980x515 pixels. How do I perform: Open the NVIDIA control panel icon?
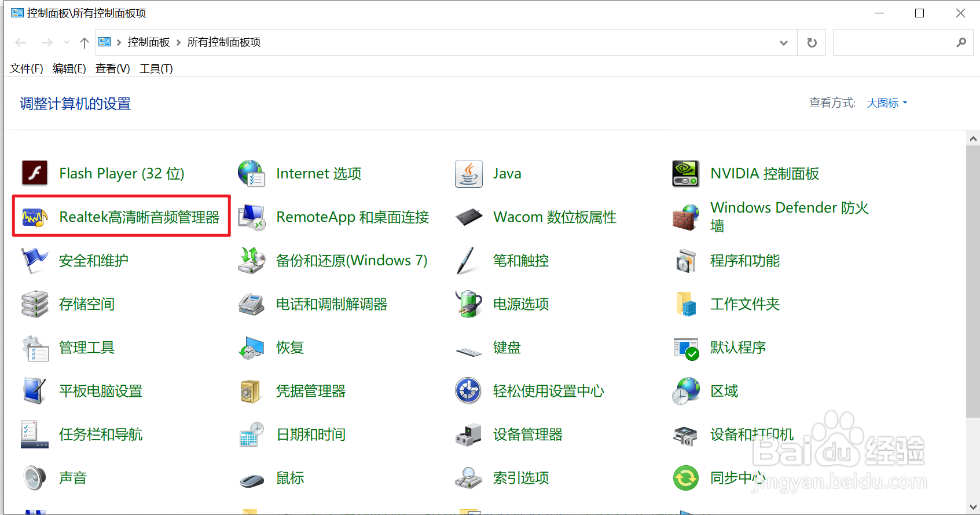point(686,174)
